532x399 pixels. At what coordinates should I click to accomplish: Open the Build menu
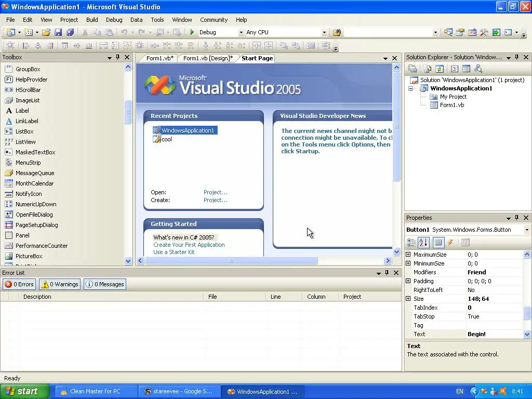tap(92, 20)
